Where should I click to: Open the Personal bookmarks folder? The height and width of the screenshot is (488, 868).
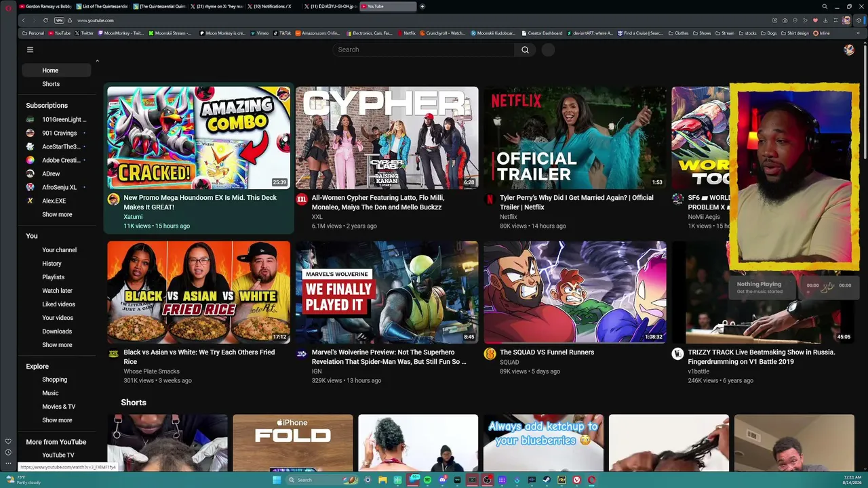click(x=33, y=33)
